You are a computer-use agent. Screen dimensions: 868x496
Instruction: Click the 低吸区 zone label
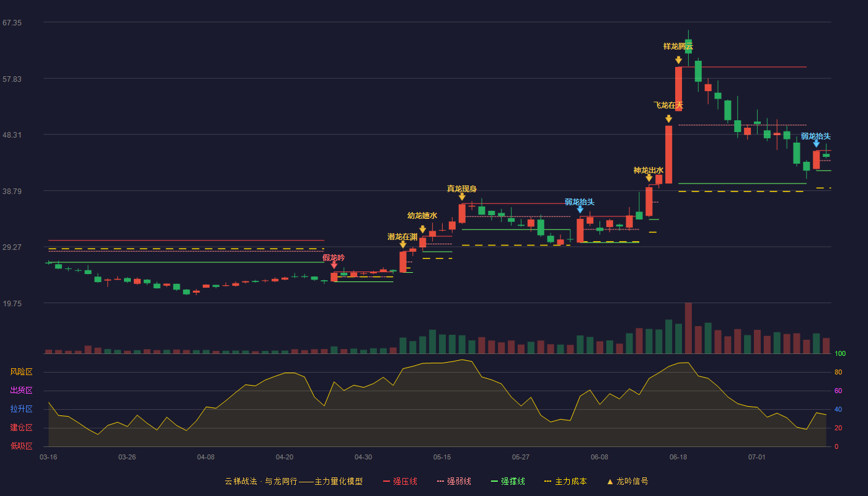(21, 446)
